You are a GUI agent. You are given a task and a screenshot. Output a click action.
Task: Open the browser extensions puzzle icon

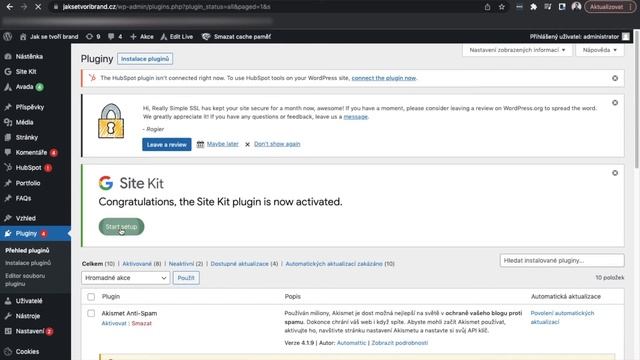click(533, 7)
